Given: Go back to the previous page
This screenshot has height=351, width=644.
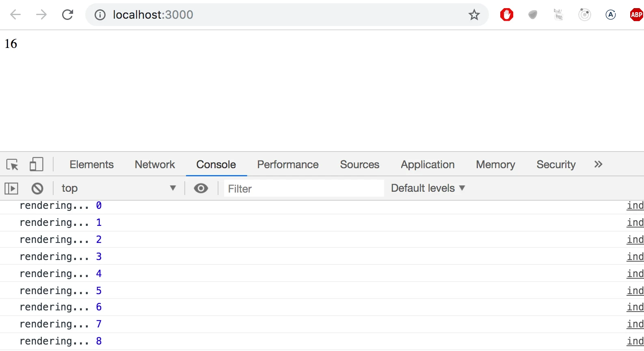Looking at the screenshot, I should [x=15, y=15].
